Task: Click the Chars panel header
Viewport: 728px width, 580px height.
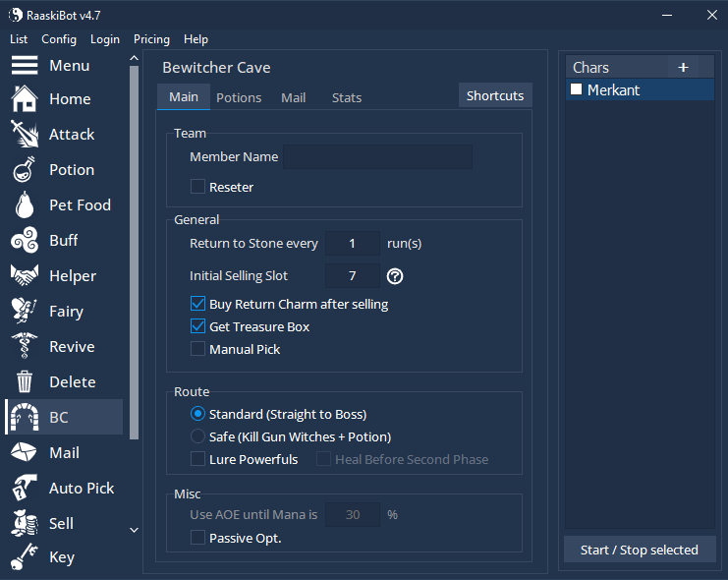Action: (616, 68)
